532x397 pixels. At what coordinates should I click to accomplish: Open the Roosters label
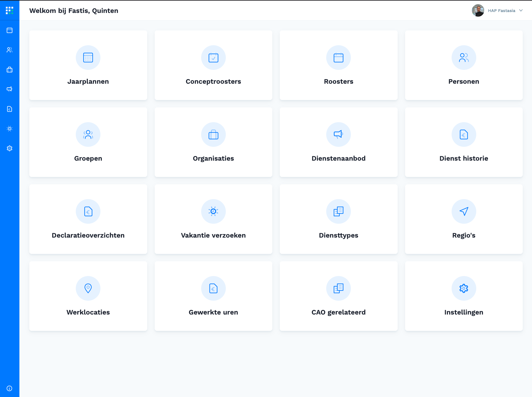point(339,82)
